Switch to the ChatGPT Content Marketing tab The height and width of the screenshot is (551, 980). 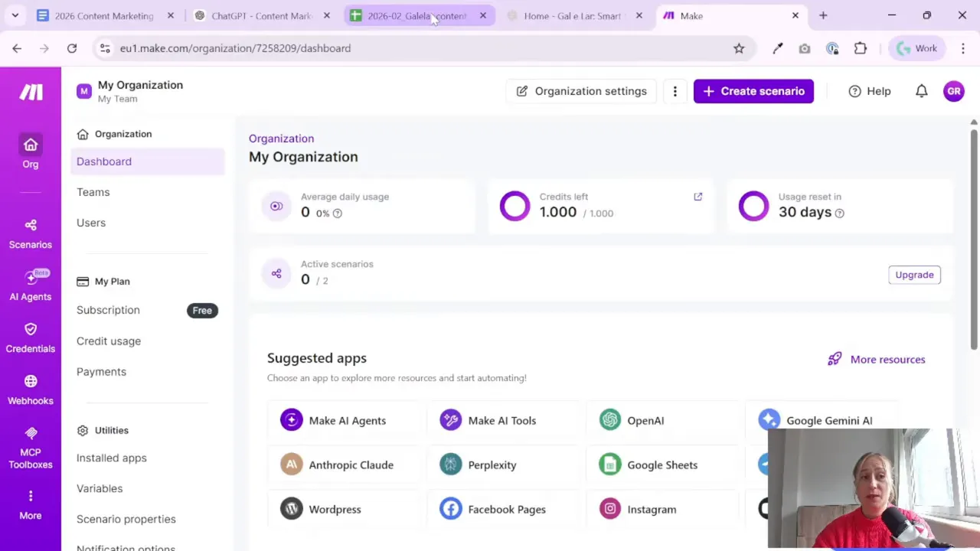pyautogui.click(x=262, y=15)
